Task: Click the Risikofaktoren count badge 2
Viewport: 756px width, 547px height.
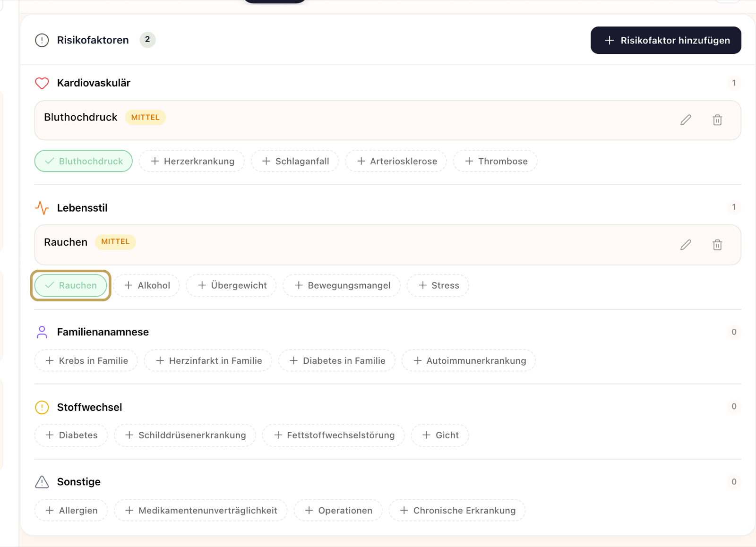Action: point(147,40)
